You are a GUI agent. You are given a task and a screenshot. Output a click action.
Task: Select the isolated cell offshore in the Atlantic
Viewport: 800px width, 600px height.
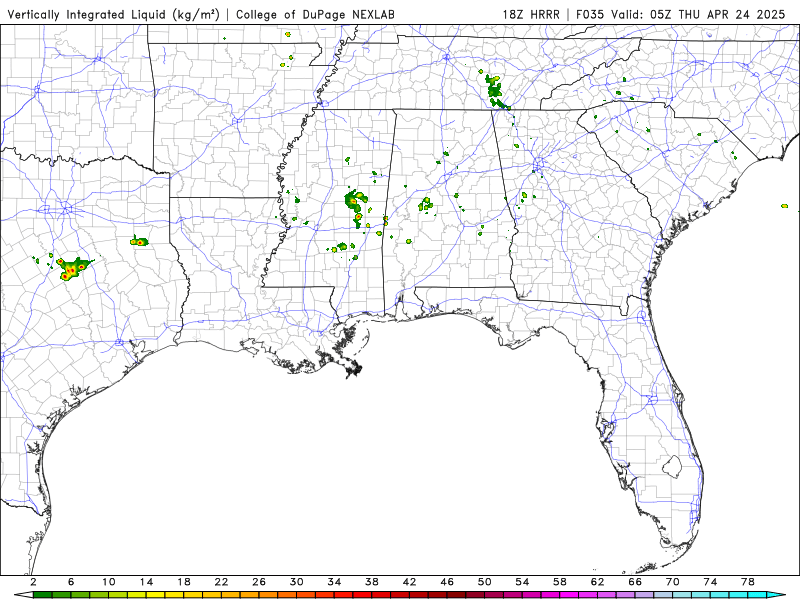pyautogui.click(x=784, y=206)
